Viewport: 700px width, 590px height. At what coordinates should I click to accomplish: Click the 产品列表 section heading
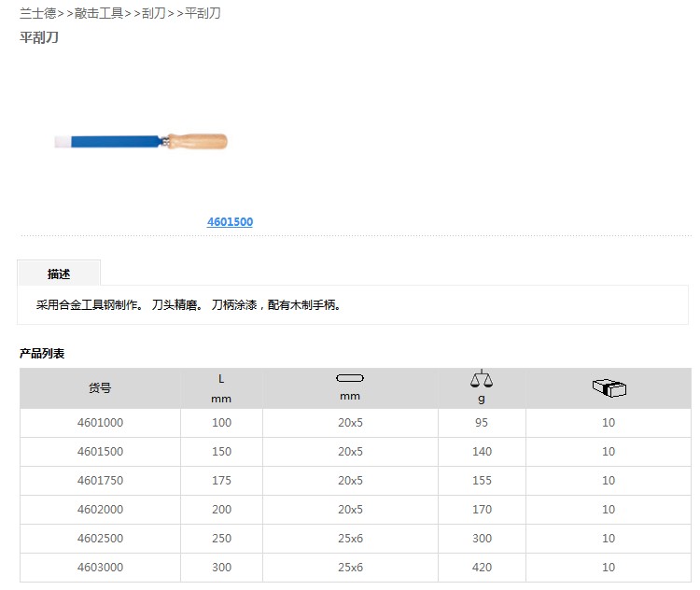[x=42, y=354]
